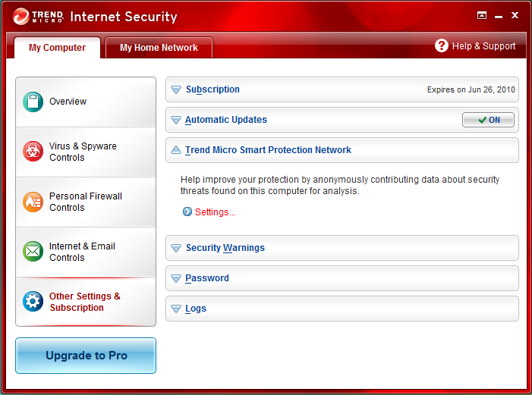The image size is (532, 395).
Task: Select the red biohazard Virus & Spyware icon
Action: pyautogui.click(x=33, y=151)
